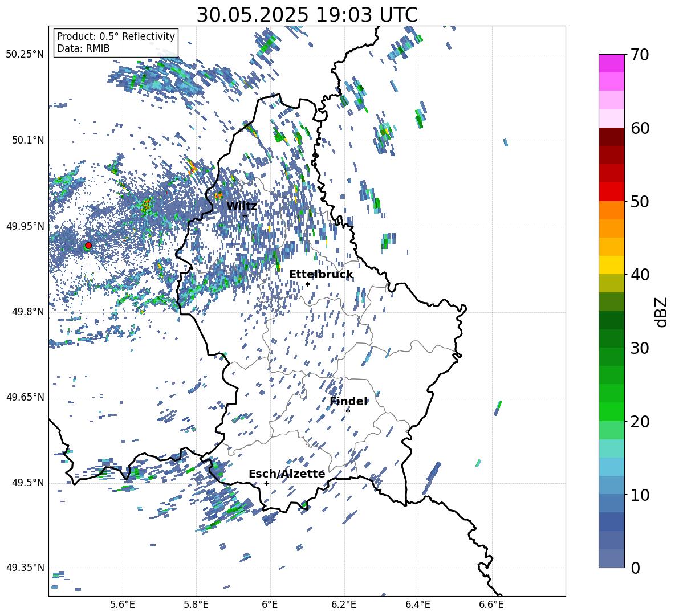The image size is (675, 616).
Task: Click the Findel city label
Action: point(348,401)
